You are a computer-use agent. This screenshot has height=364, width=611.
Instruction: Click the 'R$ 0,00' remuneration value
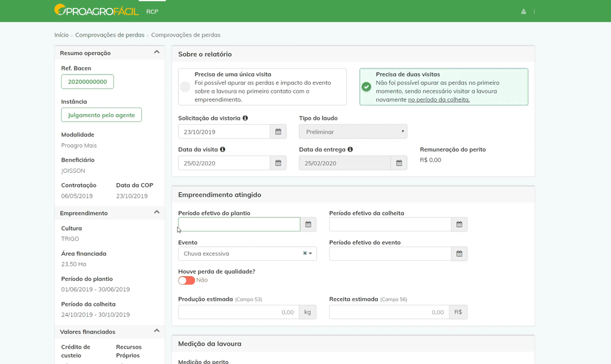point(431,160)
